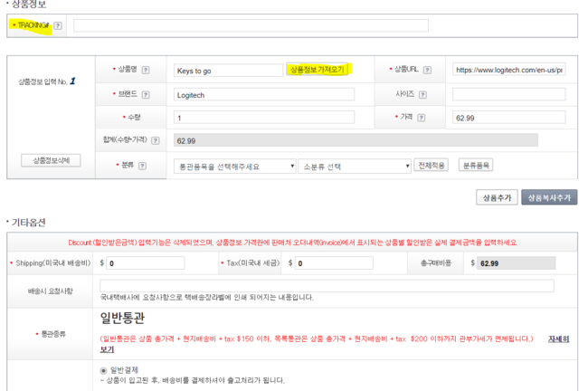Click the 상품정보 입력 No. 1 label
Viewport: 588px width, 391px height.
(x=47, y=81)
